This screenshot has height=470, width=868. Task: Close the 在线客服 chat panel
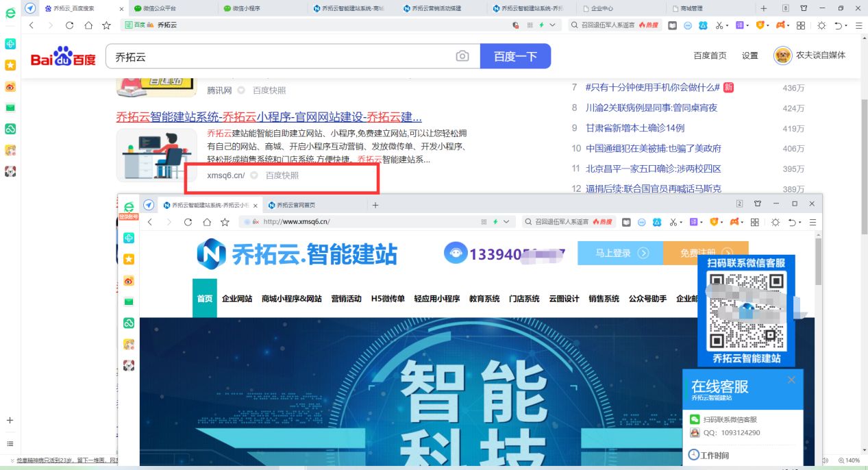point(791,379)
